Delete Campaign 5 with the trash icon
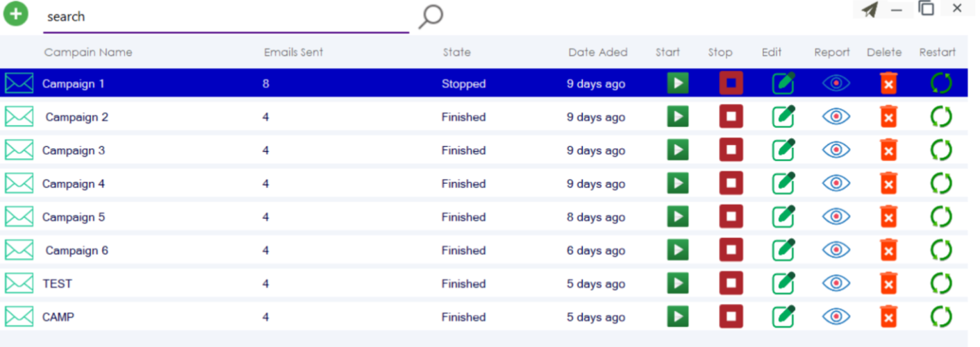The height and width of the screenshot is (347, 980). tap(888, 217)
